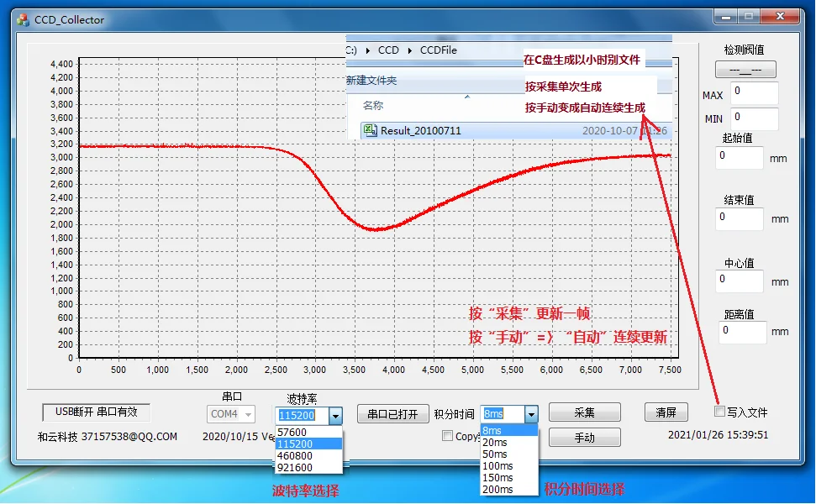816x504 pixels.
Task: Click the 串口已打开 button
Action: coord(393,414)
